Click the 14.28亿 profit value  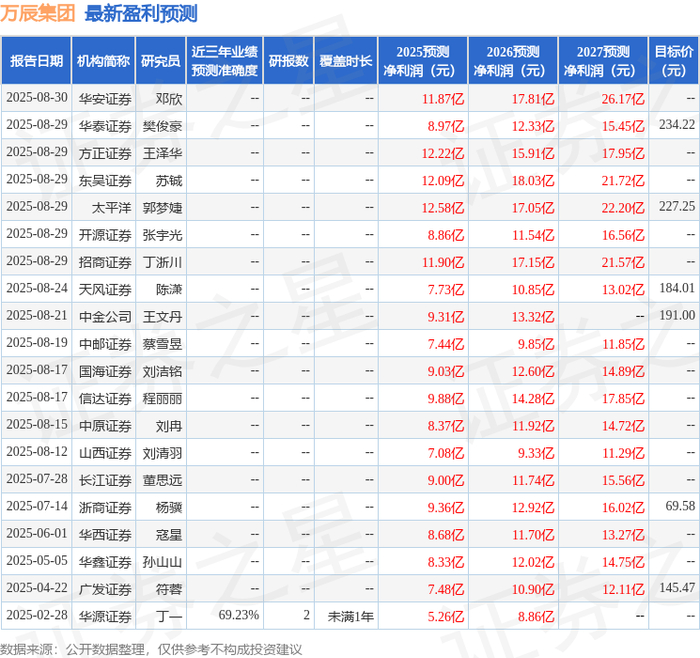click(533, 398)
